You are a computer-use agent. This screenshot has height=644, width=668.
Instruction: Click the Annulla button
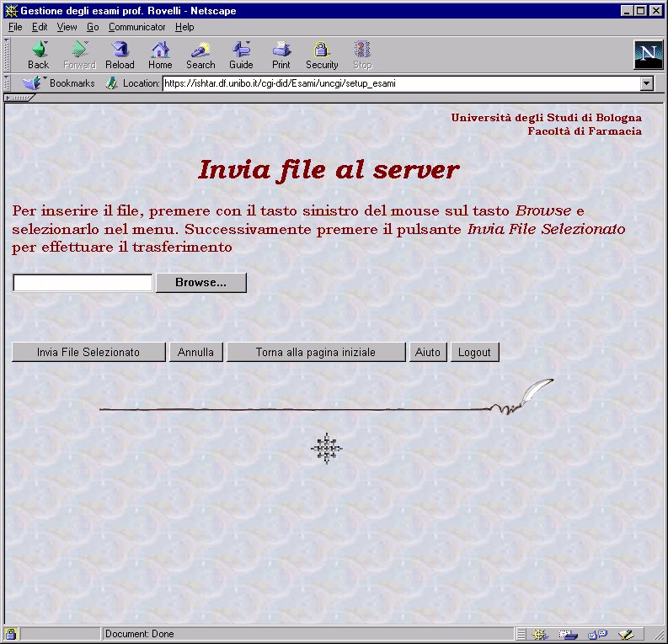pos(196,352)
